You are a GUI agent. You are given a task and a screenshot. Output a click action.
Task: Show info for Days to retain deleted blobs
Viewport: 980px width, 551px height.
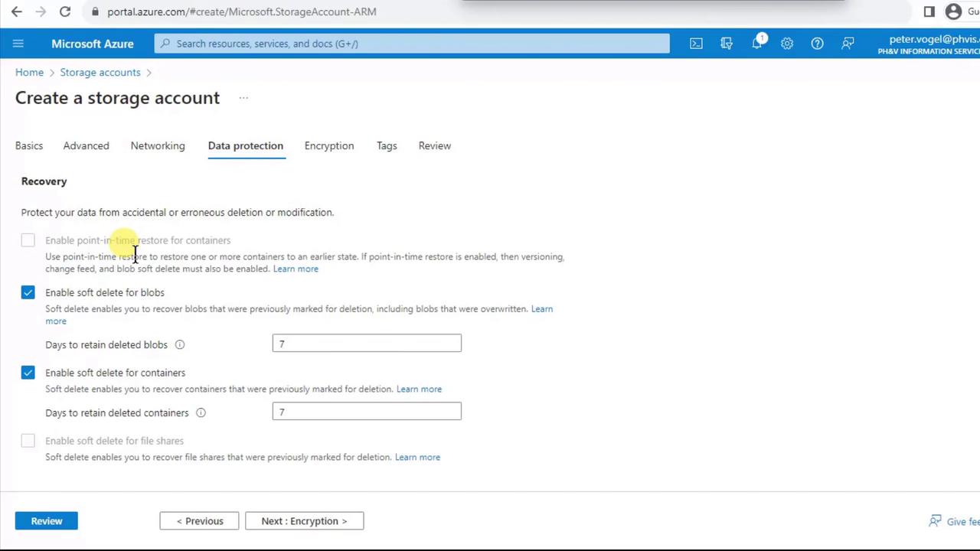(x=180, y=344)
